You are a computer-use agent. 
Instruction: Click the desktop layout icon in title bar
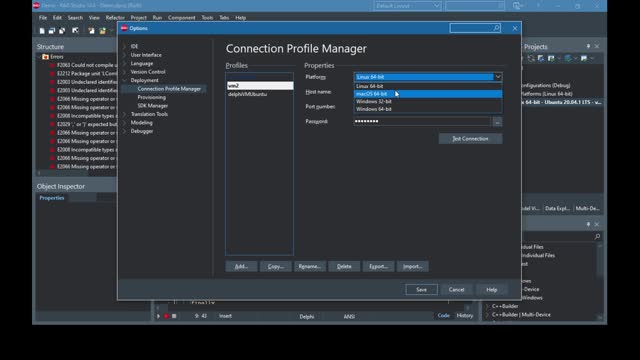(517, 6)
